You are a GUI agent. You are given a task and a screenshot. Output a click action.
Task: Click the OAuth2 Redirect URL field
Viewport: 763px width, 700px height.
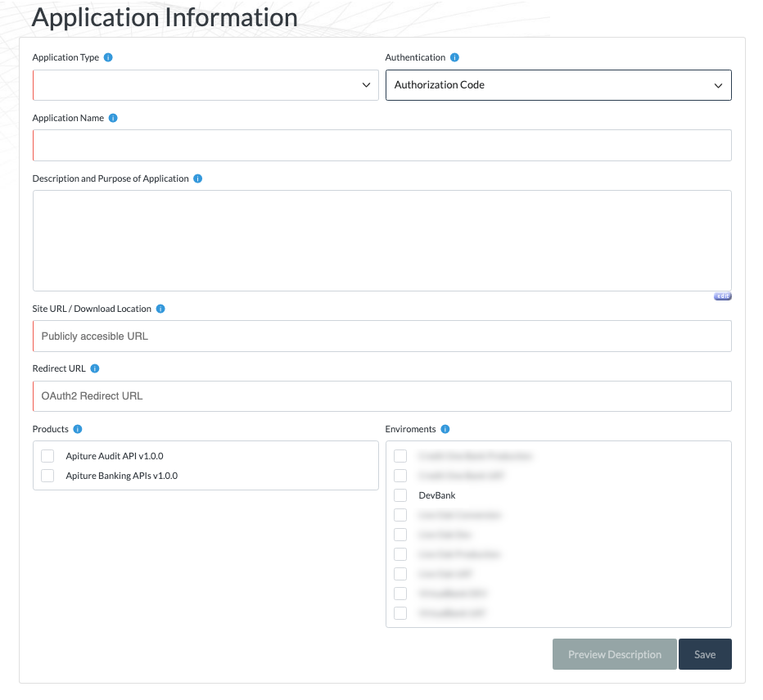[381, 395]
